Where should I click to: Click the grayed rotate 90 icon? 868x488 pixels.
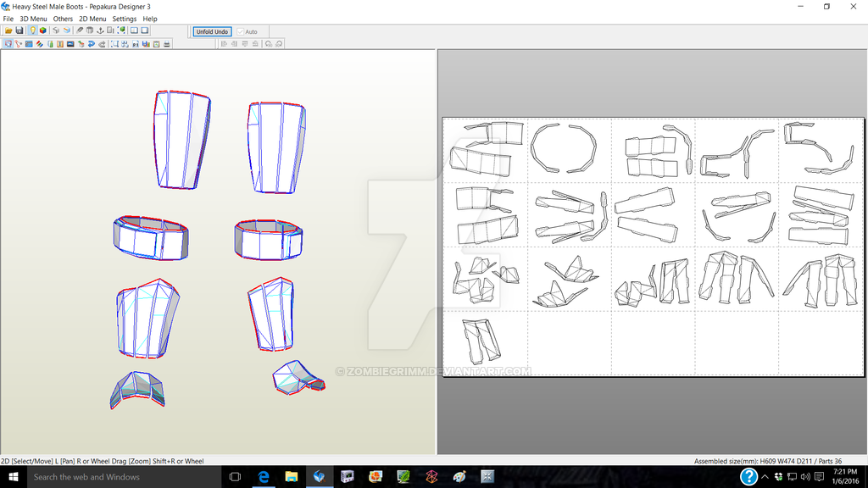click(269, 44)
